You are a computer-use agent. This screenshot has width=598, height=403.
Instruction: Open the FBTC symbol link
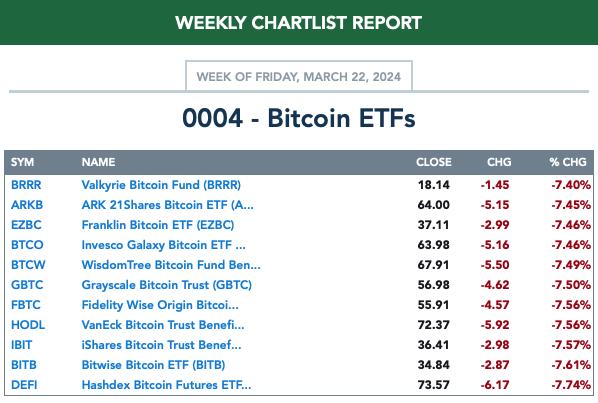coord(26,305)
